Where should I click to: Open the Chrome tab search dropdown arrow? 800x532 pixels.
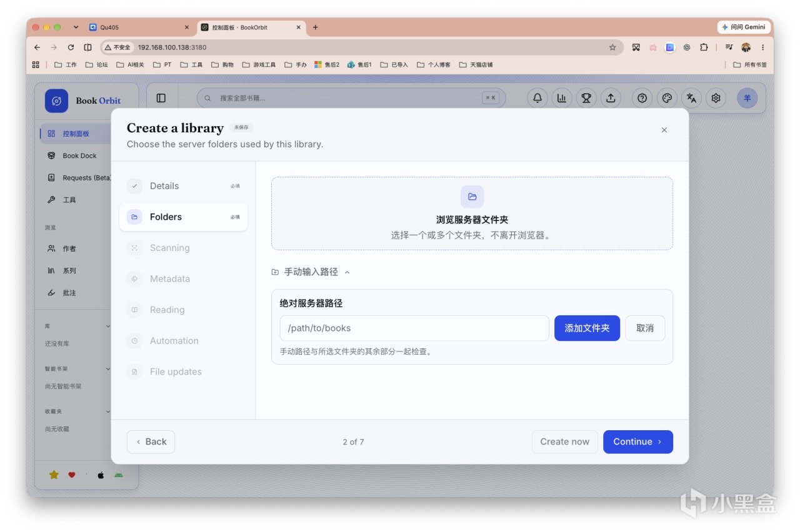point(76,27)
